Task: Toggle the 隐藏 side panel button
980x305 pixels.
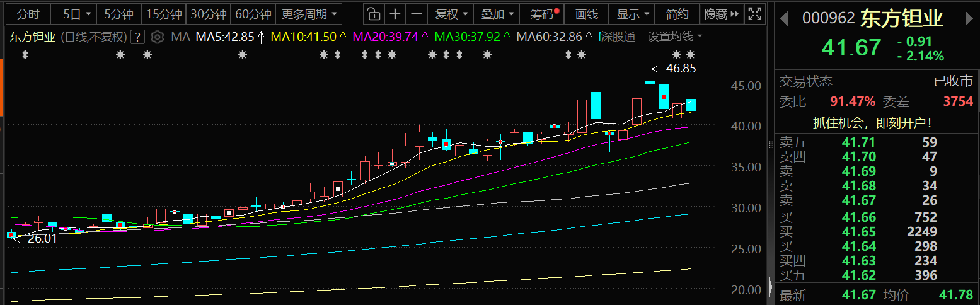Action: 720,14
